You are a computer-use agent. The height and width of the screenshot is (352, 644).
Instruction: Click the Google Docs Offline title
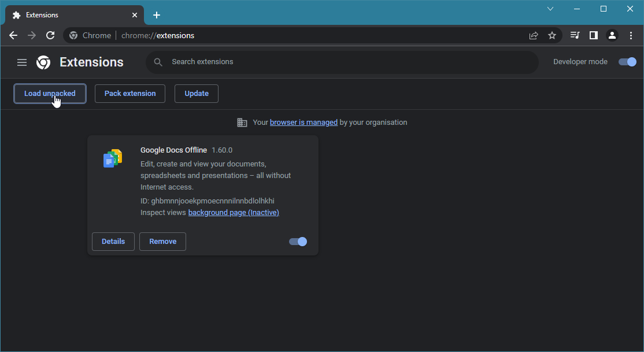point(174,150)
